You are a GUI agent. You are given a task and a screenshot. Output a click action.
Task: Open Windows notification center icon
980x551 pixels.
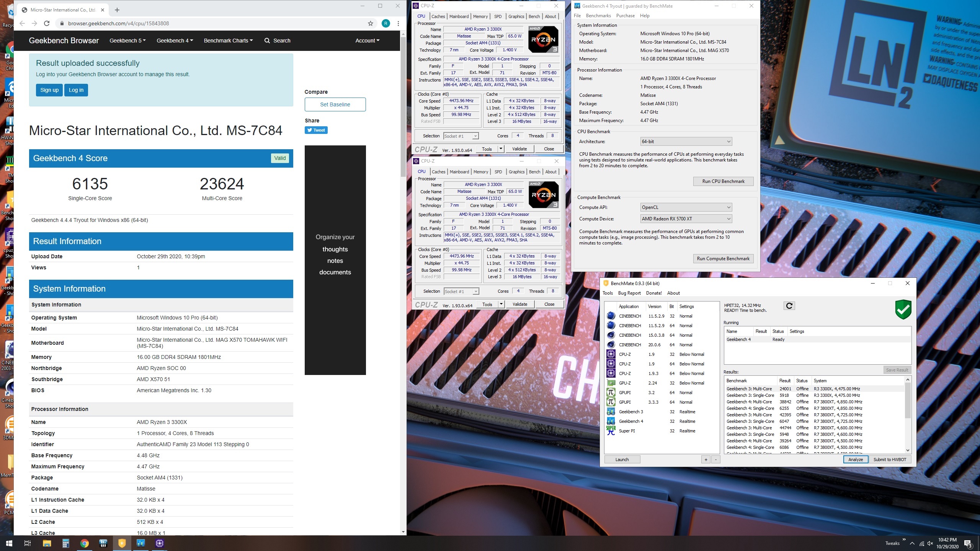968,543
